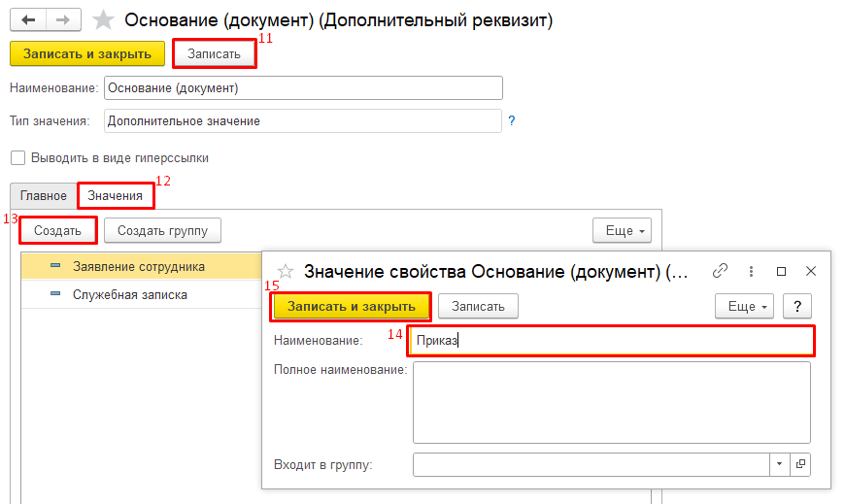Click the blue question mark by Тип значения
The width and height of the screenshot is (845, 504).
[512, 120]
